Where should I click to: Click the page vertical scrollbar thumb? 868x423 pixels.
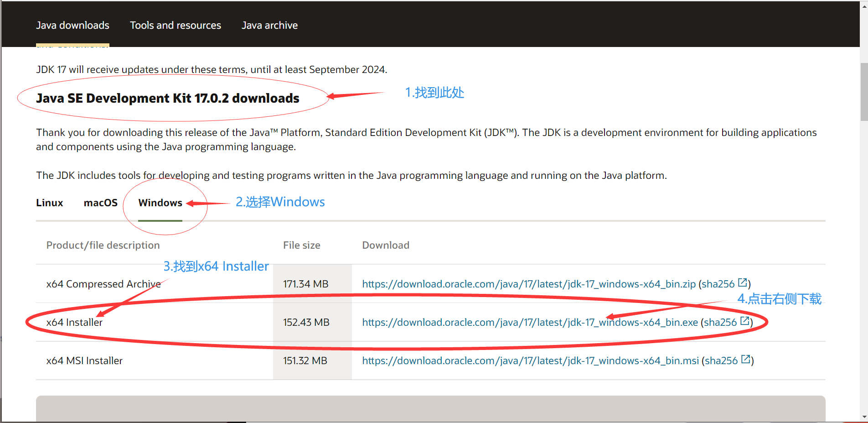click(x=864, y=91)
